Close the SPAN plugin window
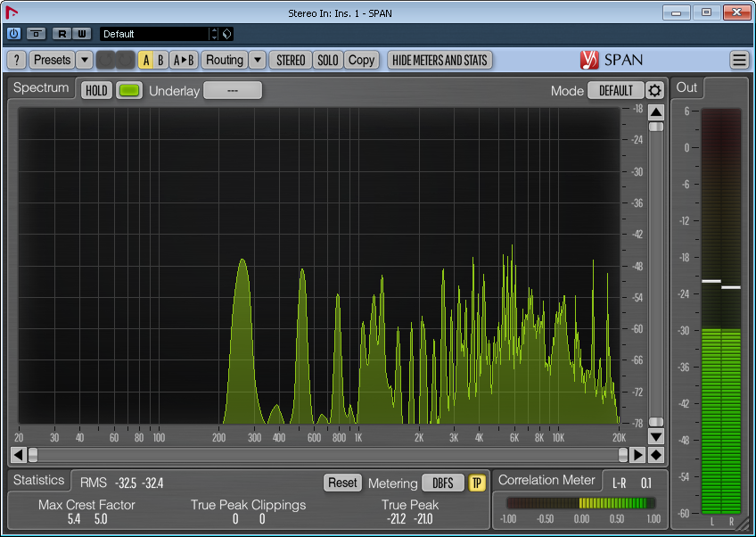The image size is (756, 537). tap(736, 12)
